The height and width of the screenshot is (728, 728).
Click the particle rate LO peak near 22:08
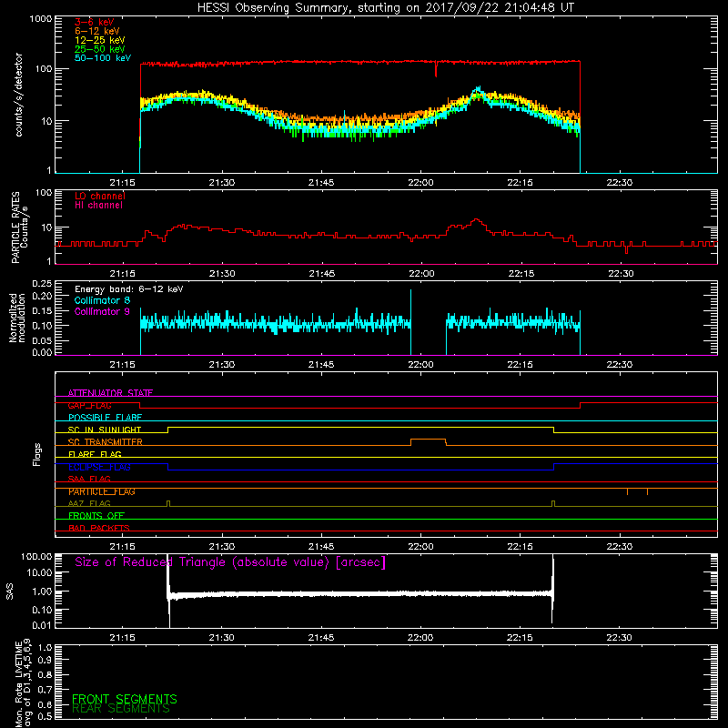tap(476, 220)
